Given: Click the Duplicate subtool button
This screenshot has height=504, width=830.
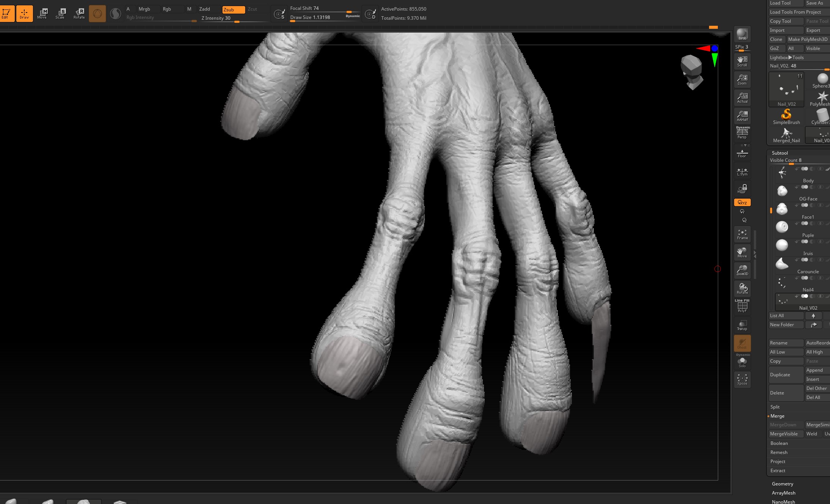Looking at the screenshot, I should (786, 374).
